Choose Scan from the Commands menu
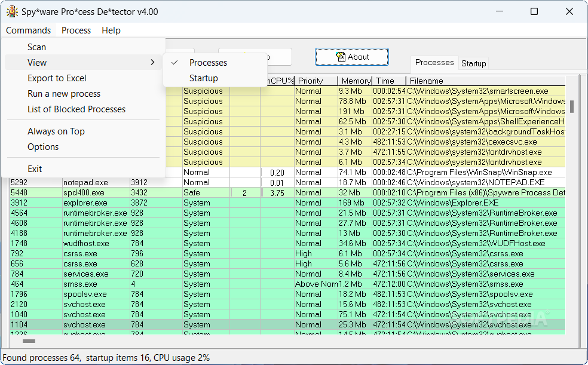This screenshot has width=588, height=365. point(83,47)
